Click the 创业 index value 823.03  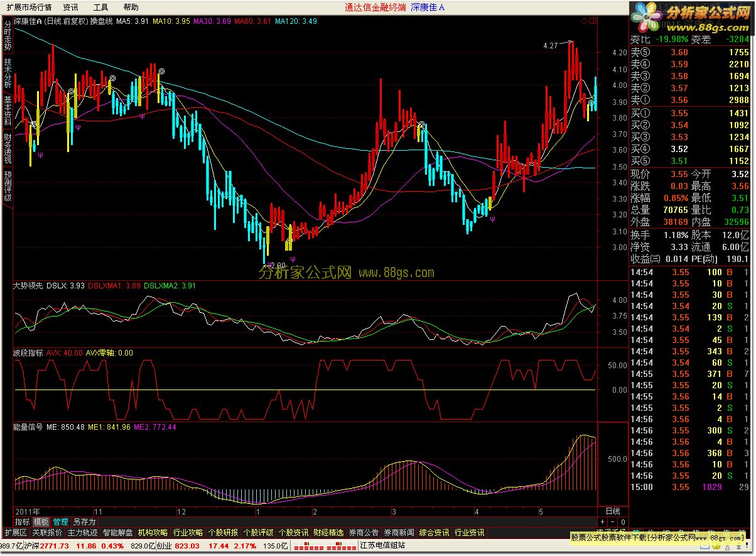[x=187, y=546]
